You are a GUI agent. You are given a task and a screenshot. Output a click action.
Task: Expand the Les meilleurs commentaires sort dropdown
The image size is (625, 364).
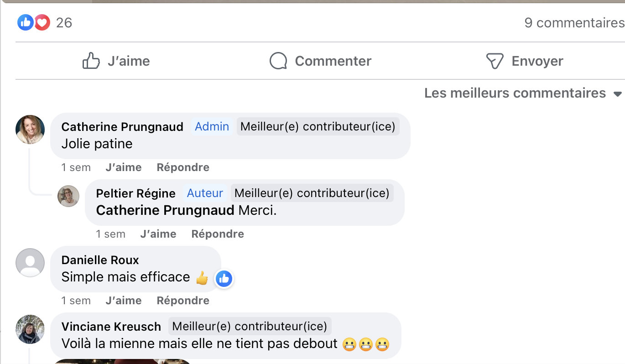pos(523,93)
